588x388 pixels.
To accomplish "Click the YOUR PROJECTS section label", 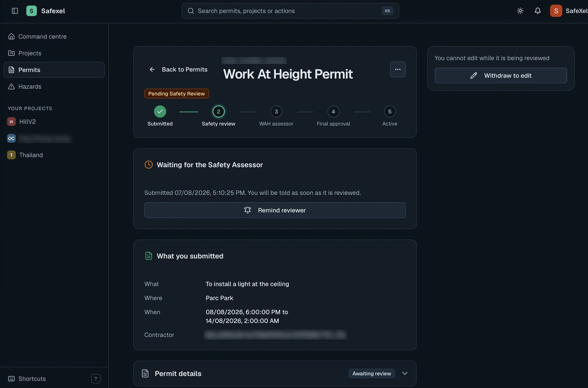I will [30, 108].
